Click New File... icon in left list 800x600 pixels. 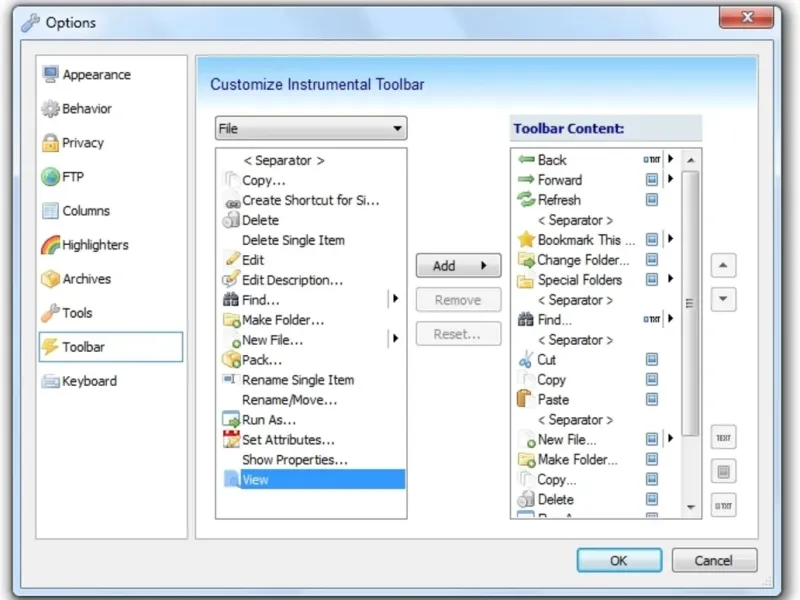pos(233,340)
